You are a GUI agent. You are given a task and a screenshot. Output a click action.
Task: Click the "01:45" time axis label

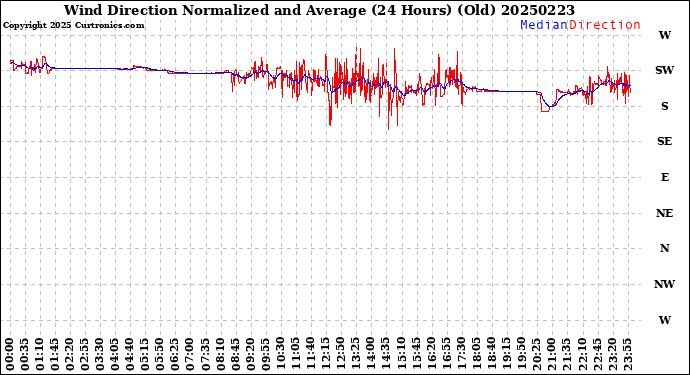55,354
